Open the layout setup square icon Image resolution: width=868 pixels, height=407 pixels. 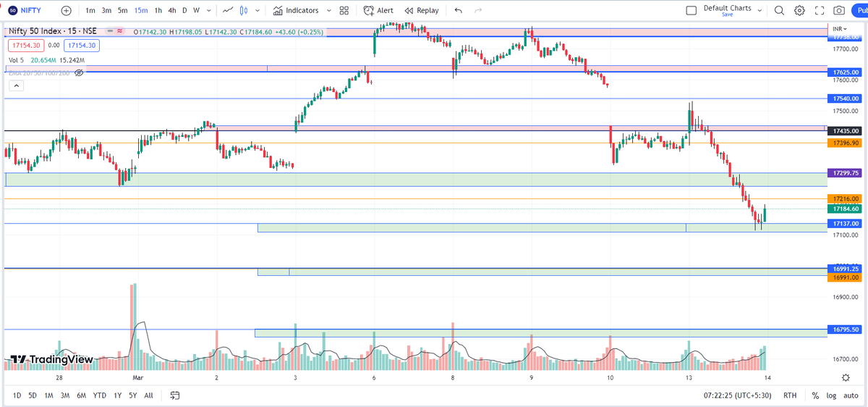tap(691, 10)
